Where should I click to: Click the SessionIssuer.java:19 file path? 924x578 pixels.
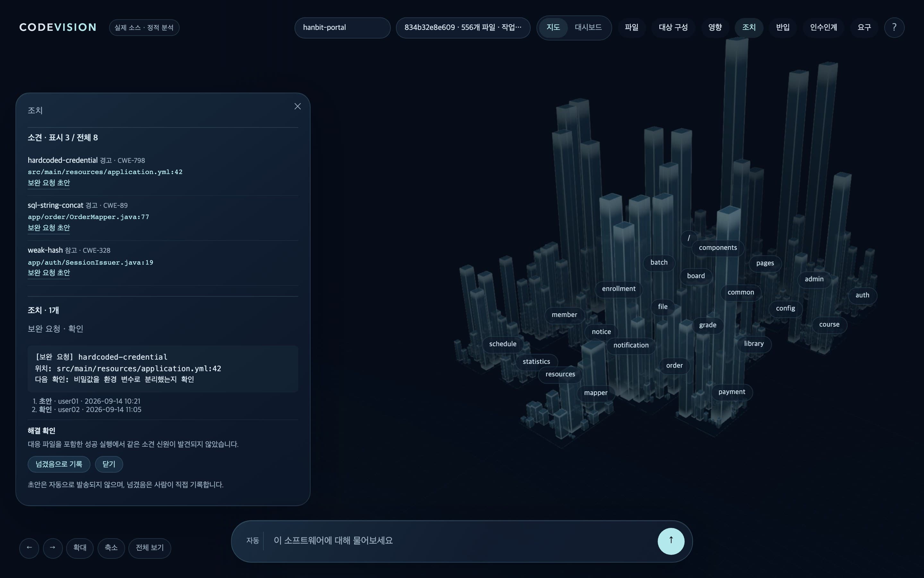click(90, 262)
